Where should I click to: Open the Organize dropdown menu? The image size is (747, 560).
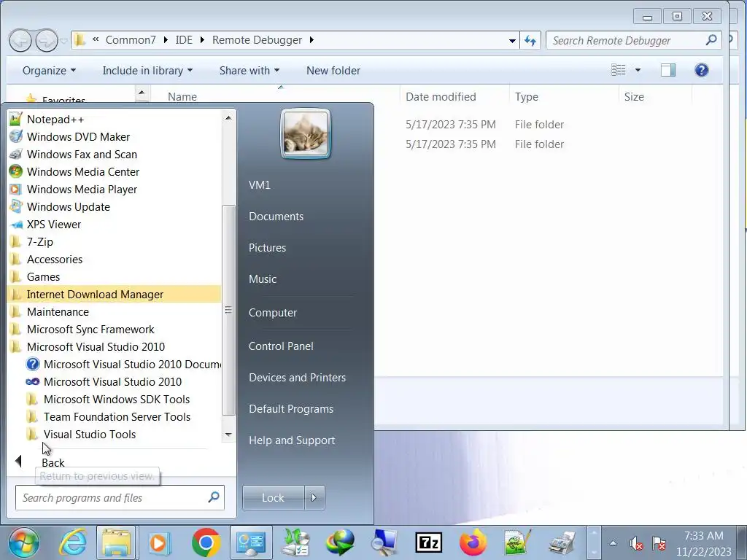49,71
